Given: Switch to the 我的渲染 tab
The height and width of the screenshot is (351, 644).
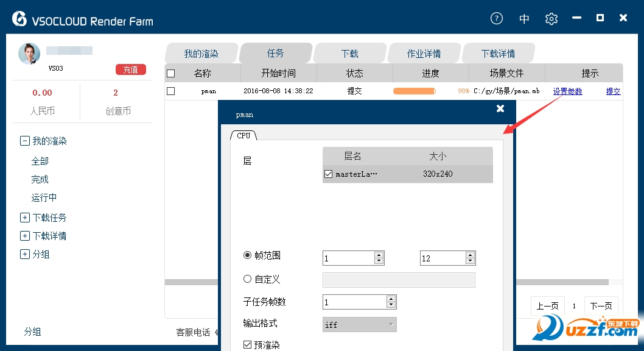Looking at the screenshot, I should (x=201, y=54).
